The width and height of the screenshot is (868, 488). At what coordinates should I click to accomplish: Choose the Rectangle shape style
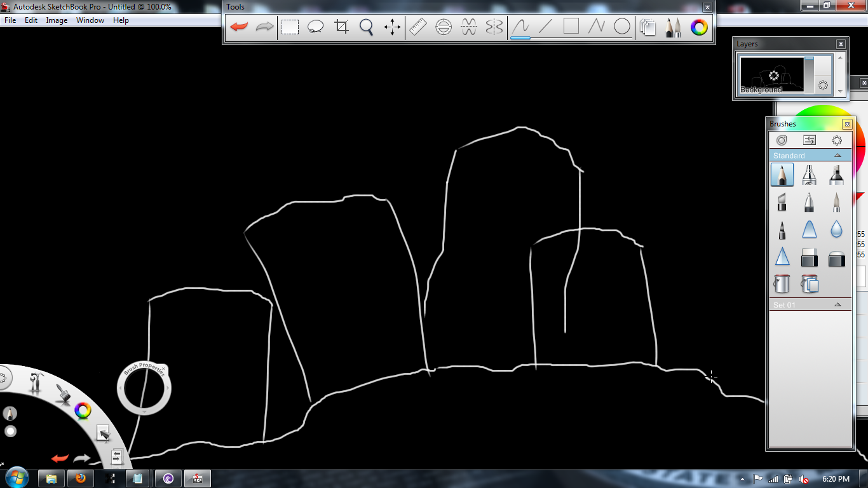click(571, 27)
